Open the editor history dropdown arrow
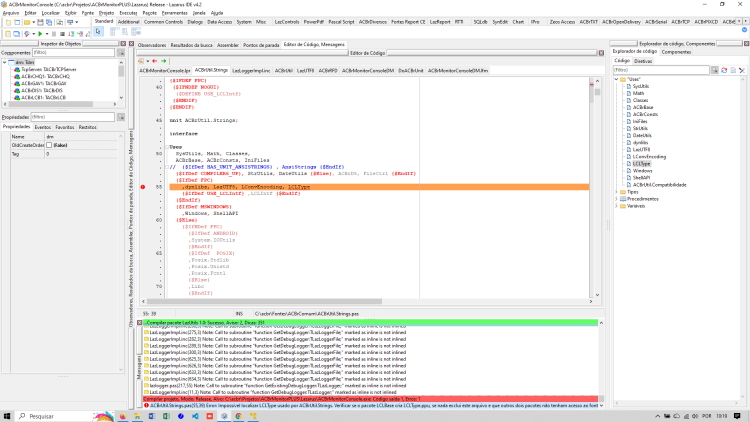Screen dimensions: 750x422 pos(147,61)
